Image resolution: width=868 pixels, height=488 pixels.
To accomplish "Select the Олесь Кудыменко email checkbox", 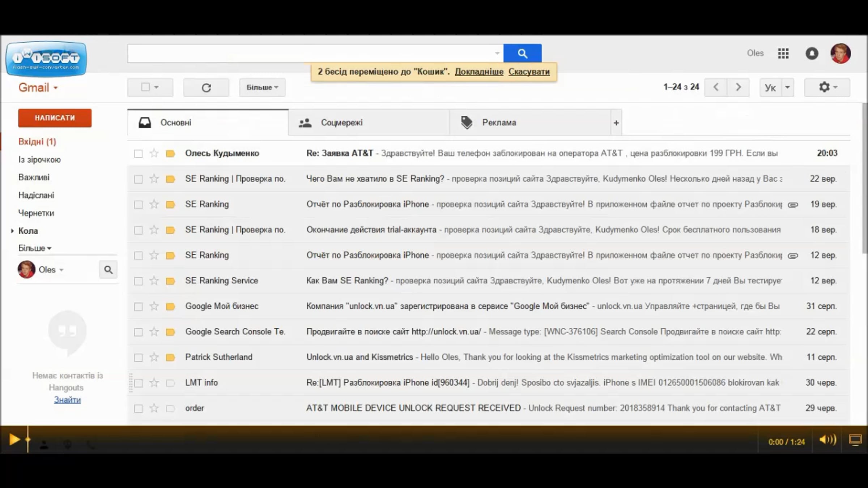I will [x=138, y=154].
